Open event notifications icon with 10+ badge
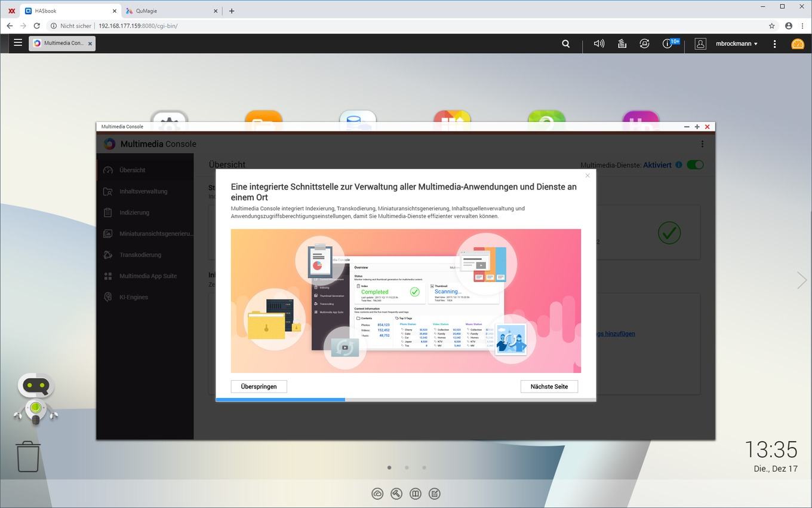This screenshot has height=508, width=812. pyautogui.click(x=670, y=43)
